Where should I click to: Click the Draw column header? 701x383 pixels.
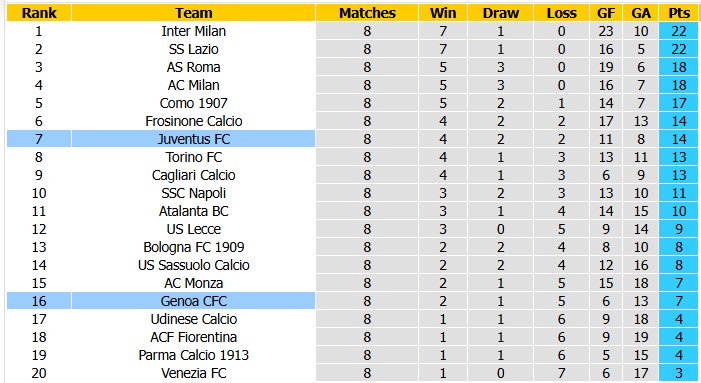point(500,13)
